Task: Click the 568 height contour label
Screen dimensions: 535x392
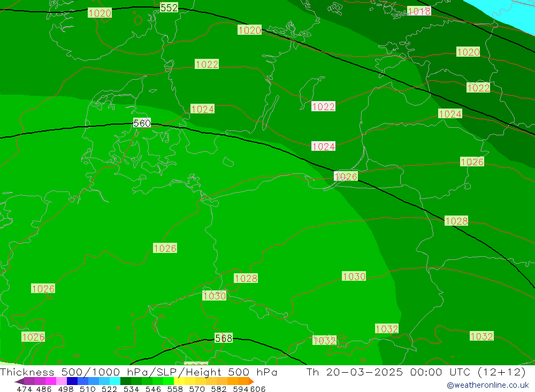Action: (x=224, y=338)
